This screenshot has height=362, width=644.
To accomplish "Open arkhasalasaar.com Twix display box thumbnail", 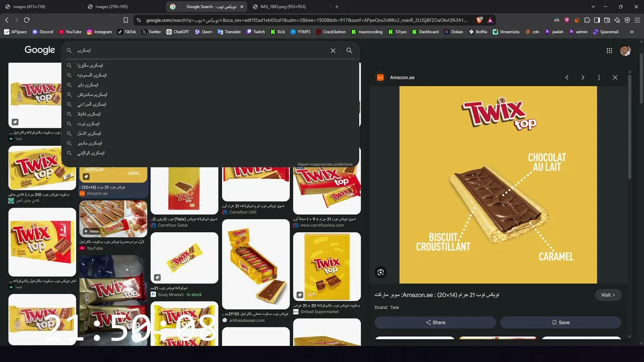I will tap(256, 264).
